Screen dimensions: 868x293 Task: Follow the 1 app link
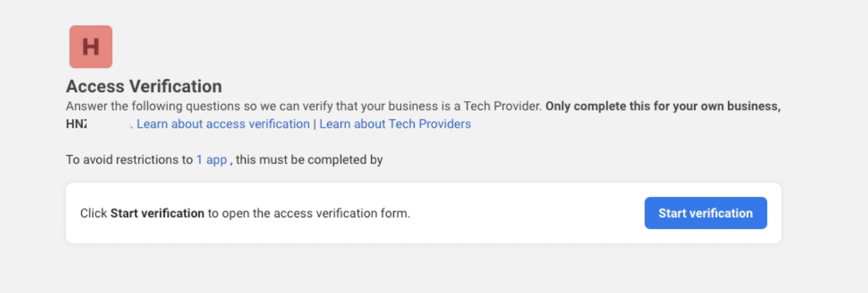coord(212,160)
